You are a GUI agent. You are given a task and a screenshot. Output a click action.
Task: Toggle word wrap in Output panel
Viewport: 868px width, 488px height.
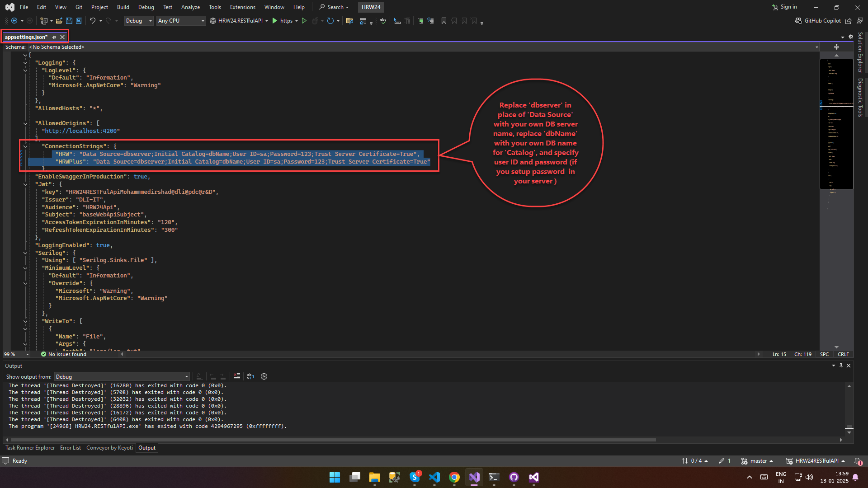pyautogui.click(x=250, y=376)
